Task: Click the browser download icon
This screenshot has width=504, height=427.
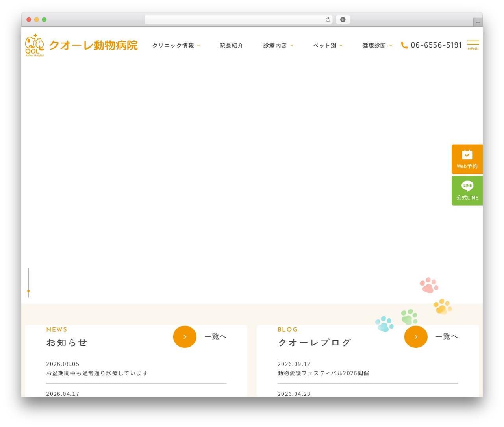Action: (343, 20)
